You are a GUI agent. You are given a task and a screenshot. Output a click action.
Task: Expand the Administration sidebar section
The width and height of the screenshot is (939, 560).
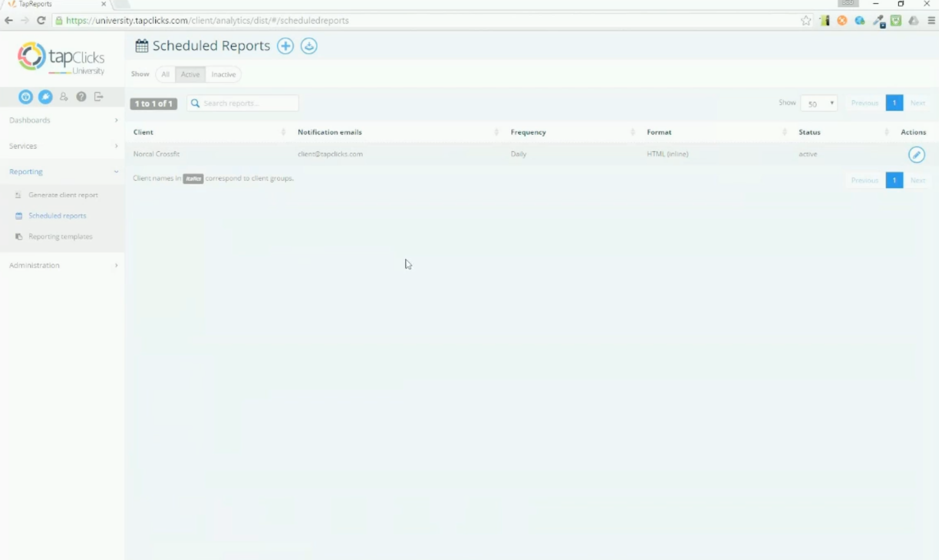(x=62, y=265)
